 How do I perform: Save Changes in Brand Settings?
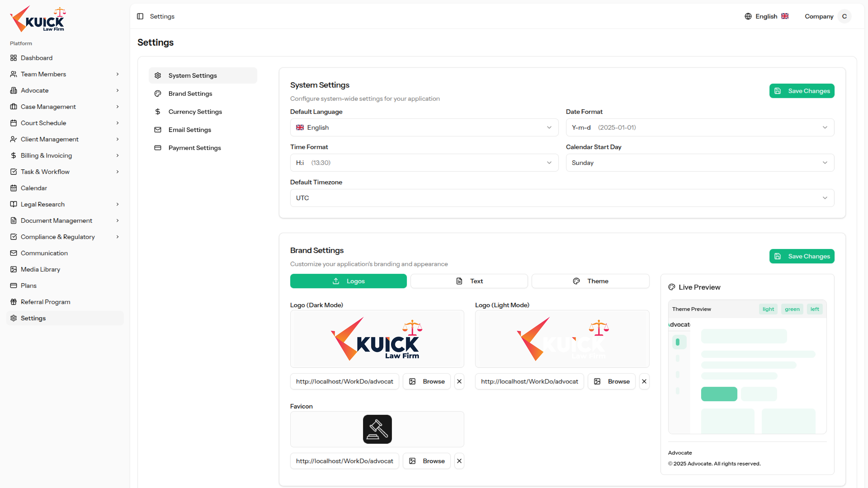(x=802, y=256)
